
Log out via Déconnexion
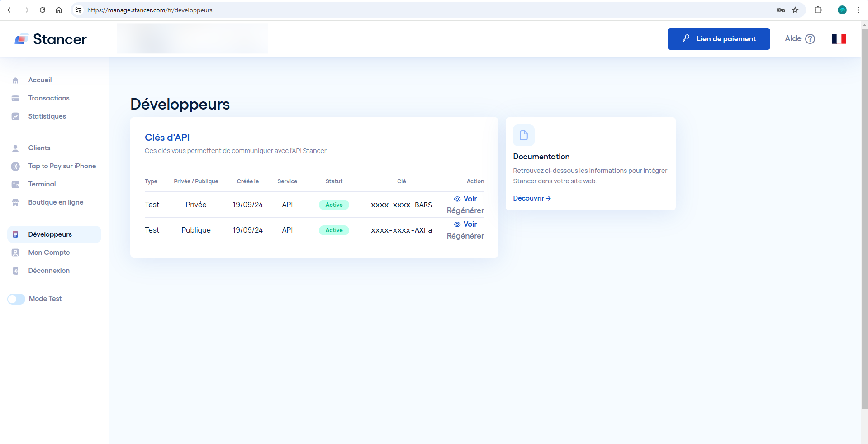49,271
